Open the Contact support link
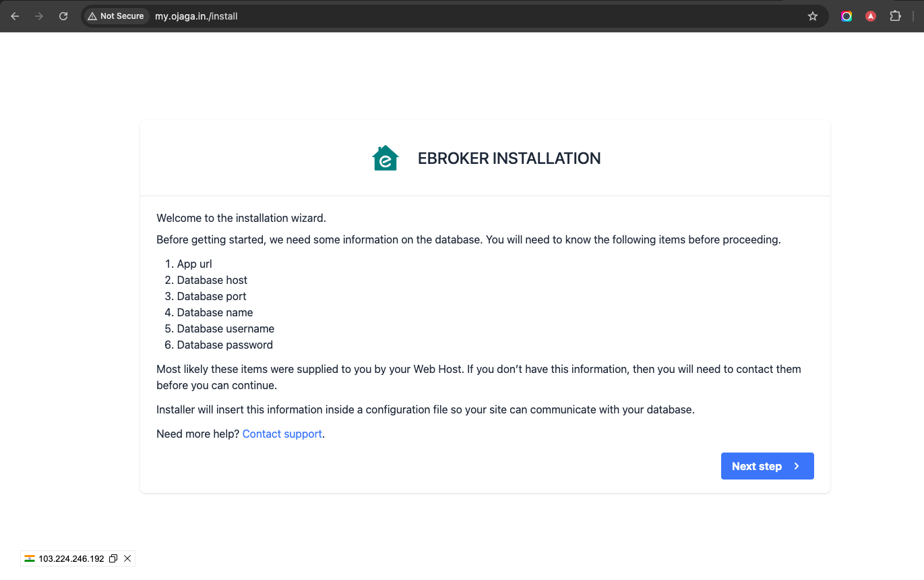The image size is (924, 580). [x=282, y=434]
